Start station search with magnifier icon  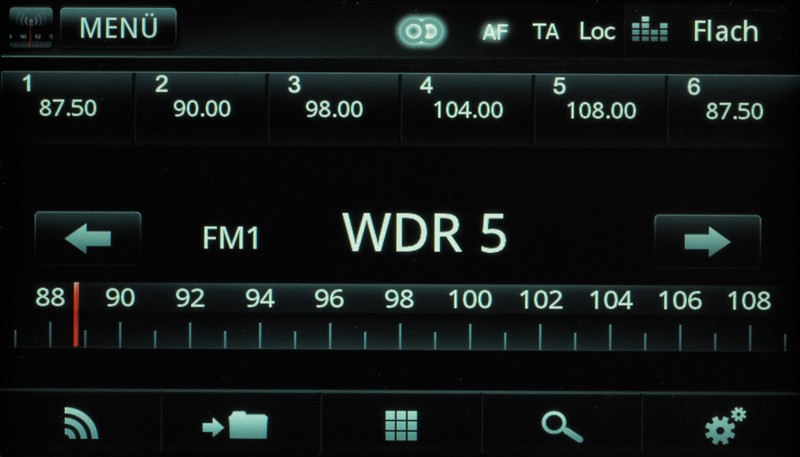point(562,427)
